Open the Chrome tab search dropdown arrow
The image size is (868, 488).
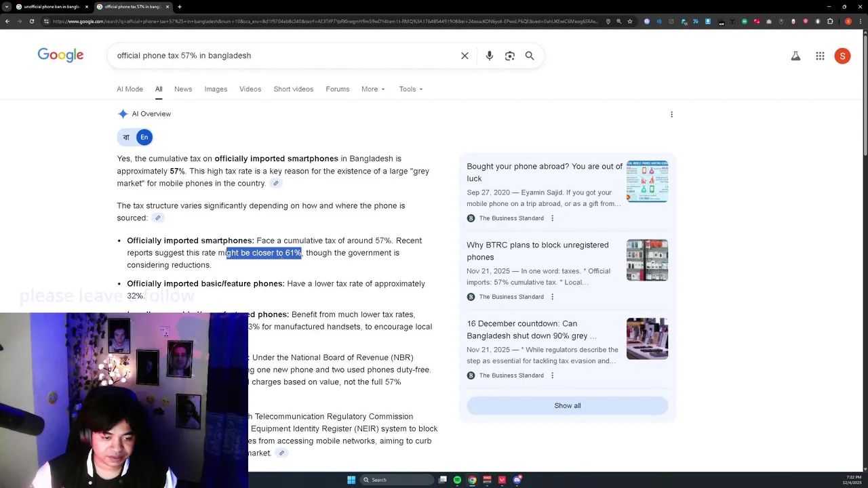pos(7,7)
